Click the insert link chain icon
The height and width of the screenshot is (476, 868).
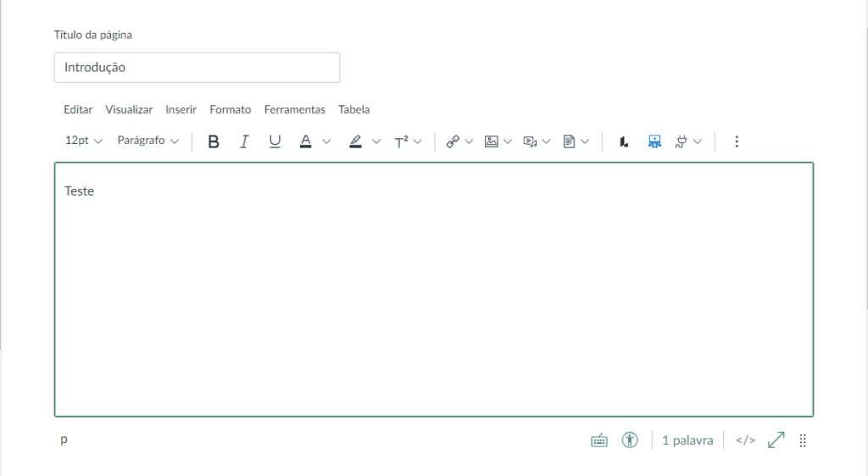coord(453,141)
